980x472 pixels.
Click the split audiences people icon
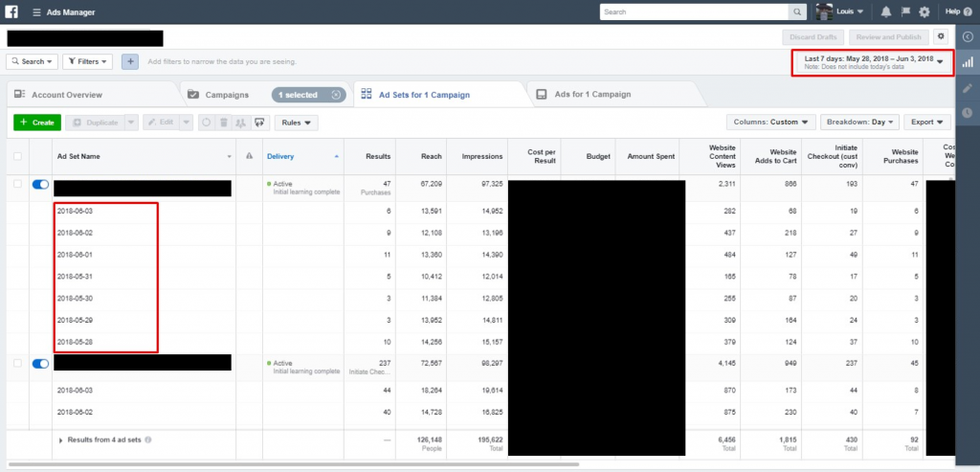pos(240,123)
